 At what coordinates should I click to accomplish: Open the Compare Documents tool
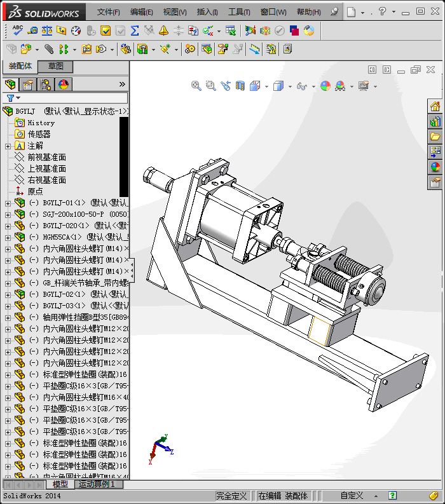(193, 31)
